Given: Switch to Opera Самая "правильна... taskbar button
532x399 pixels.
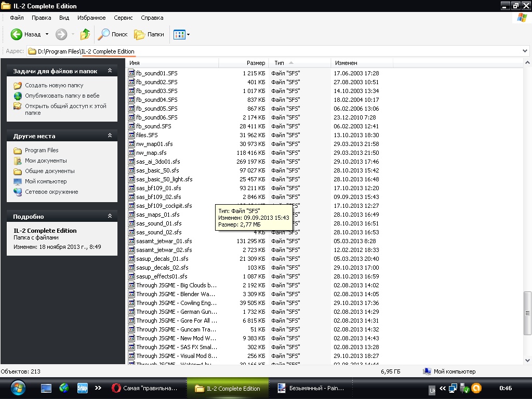Looking at the screenshot, I should pyautogui.click(x=146, y=388).
